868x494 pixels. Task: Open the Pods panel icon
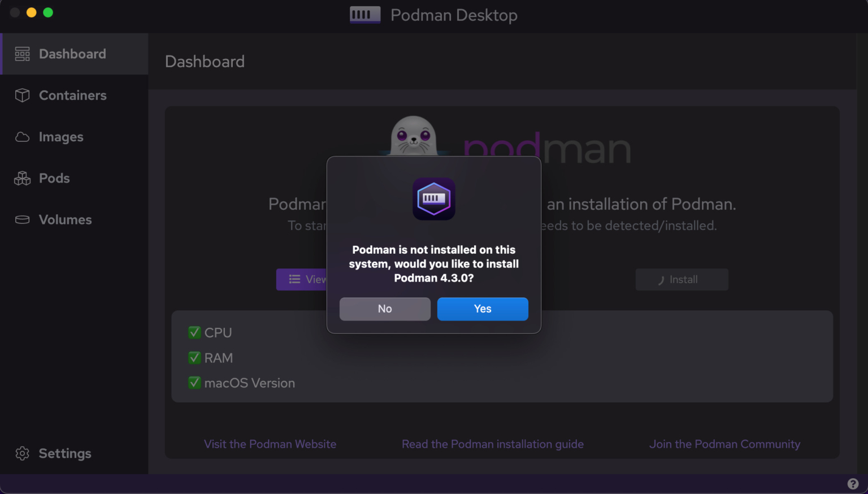(x=22, y=178)
